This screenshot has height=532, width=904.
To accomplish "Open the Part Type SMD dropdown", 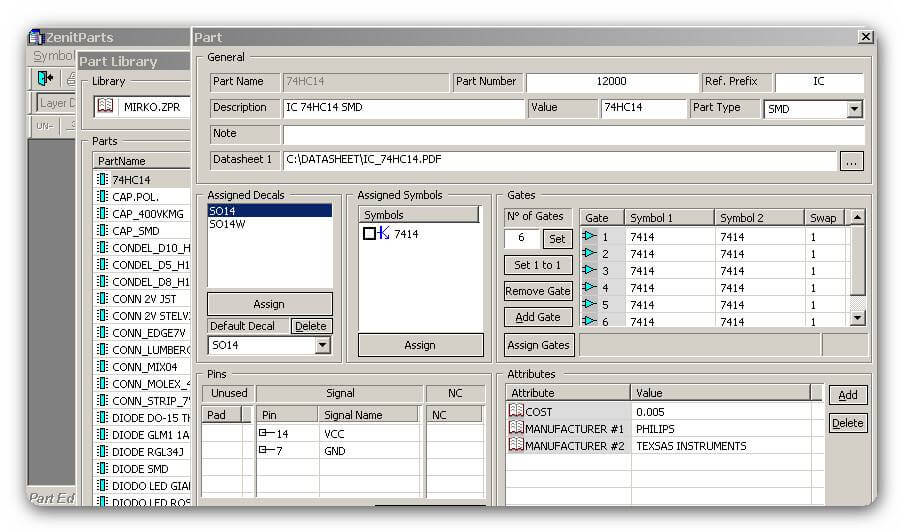I will (x=854, y=108).
